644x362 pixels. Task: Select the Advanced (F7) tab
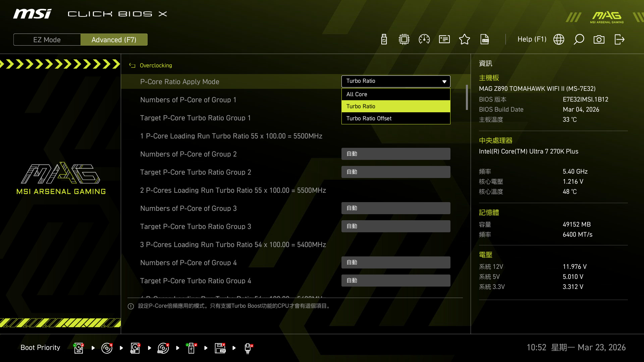[114, 40]
